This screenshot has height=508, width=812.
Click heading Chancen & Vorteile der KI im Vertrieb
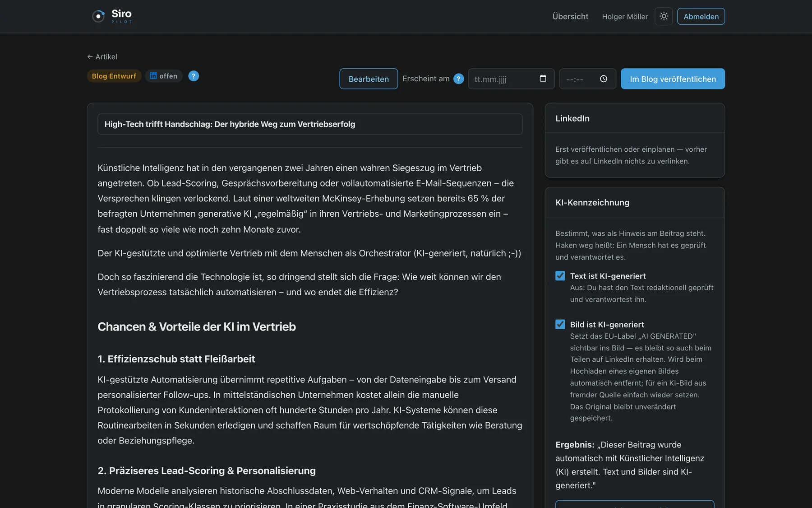click(x=197, y=326)
